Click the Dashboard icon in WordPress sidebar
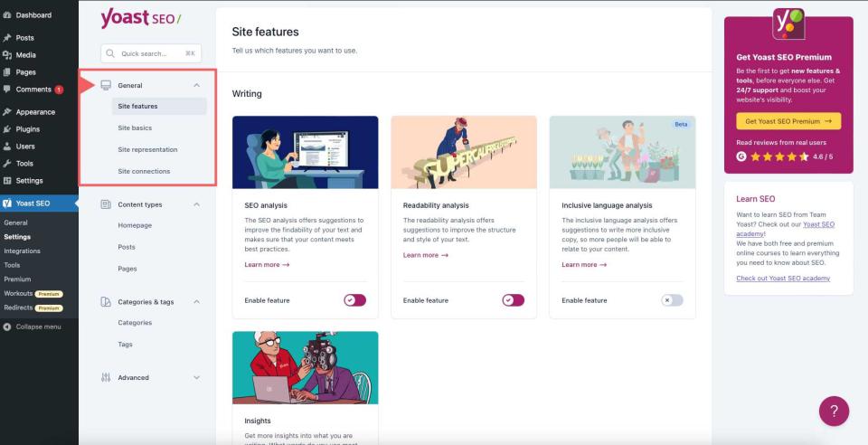The image size is (868, 445). point(7,15)
